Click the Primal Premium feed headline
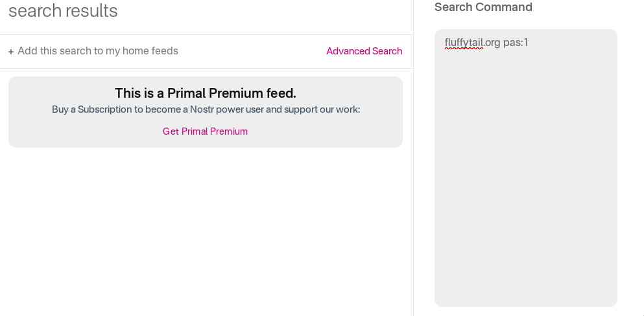 tap(206, 93)
